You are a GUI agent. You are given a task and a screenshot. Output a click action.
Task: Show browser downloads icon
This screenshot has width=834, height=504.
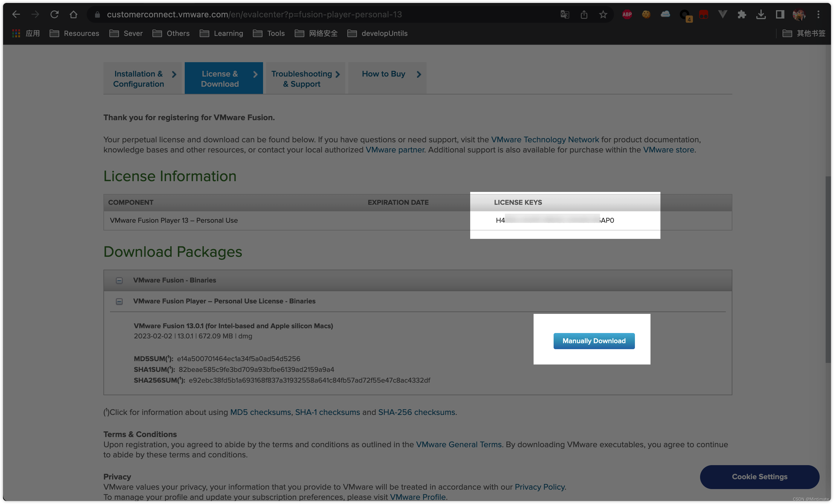point(761,14)
